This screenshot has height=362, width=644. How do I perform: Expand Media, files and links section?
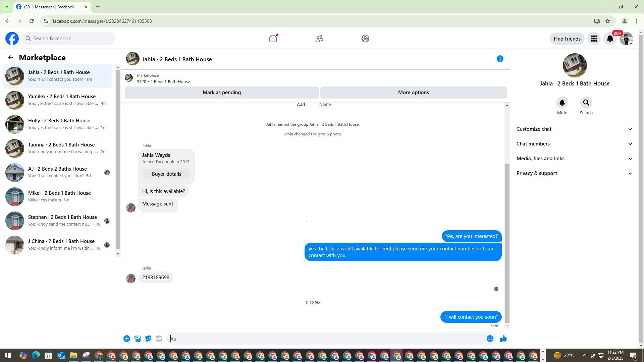(x=575, y=159)
